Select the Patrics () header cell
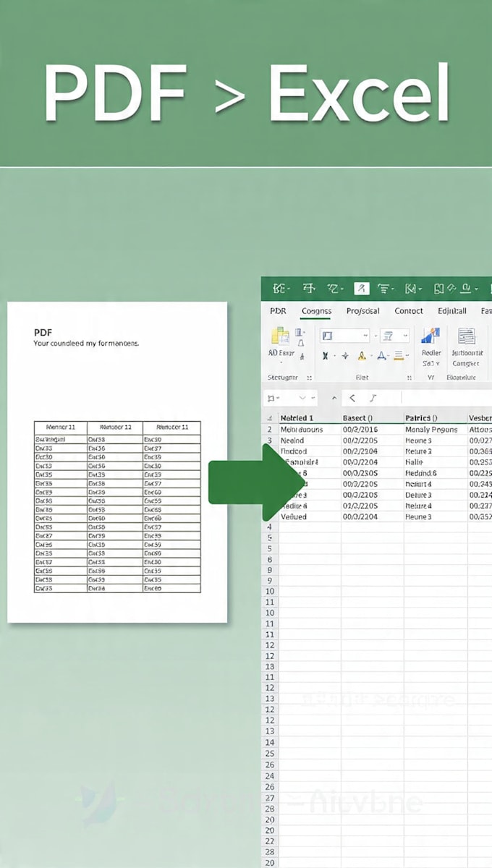This screenshot has width=492, height=868. [436, 418]
